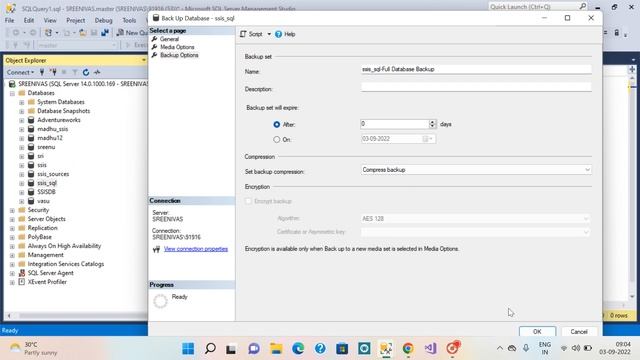Click the Script button in dialog toolbar

pyautogui.click(x=251, y=34)
